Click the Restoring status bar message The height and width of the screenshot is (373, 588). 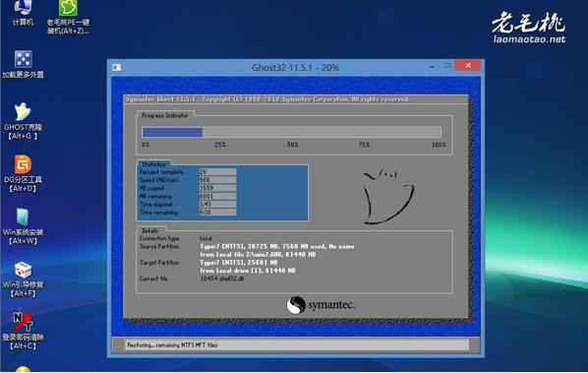(x=172, y=344)
